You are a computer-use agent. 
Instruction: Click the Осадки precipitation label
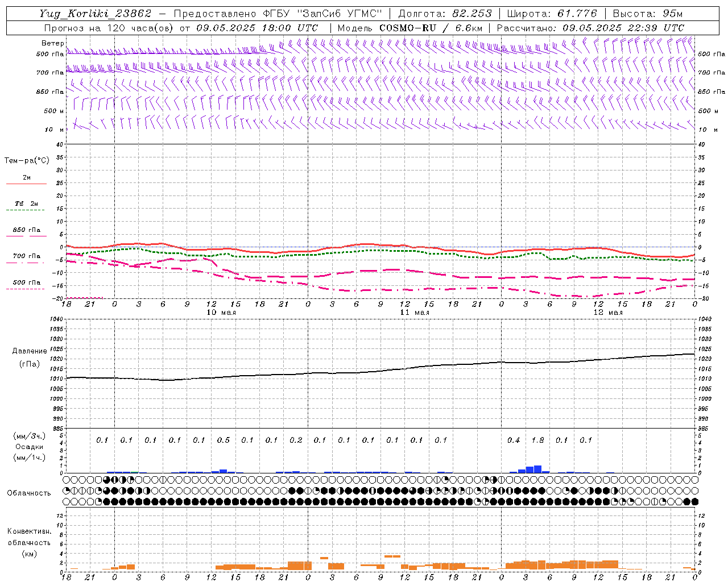[x=28, y=447]
